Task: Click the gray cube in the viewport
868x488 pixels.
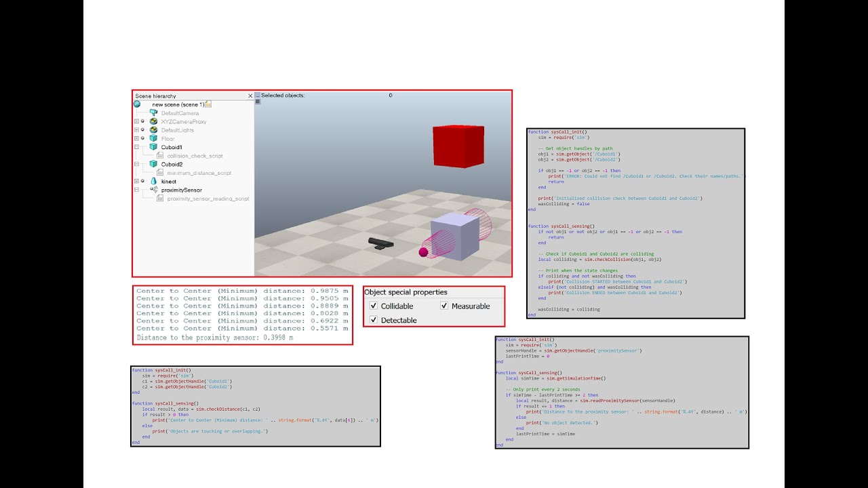Action: 455,237
